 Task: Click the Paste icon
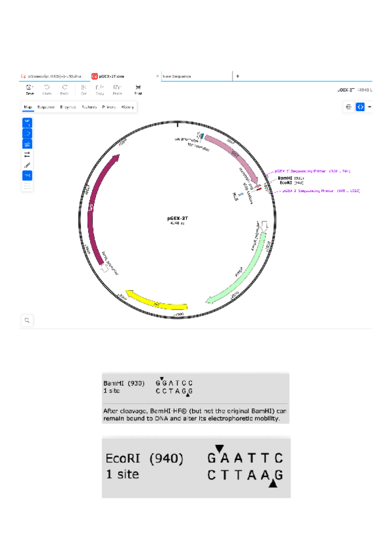[x=117, y=87]
